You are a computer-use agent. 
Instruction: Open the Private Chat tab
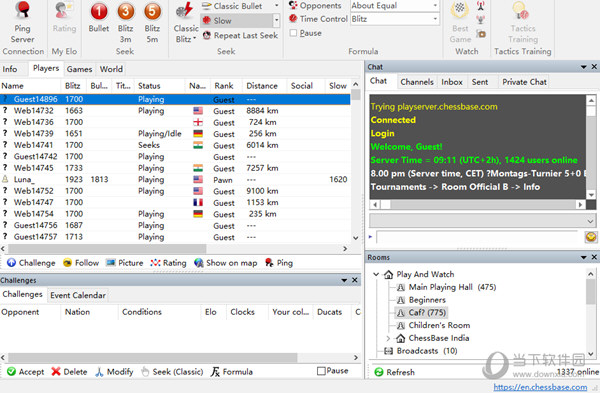pyautogui.click(x=524, y=82)
